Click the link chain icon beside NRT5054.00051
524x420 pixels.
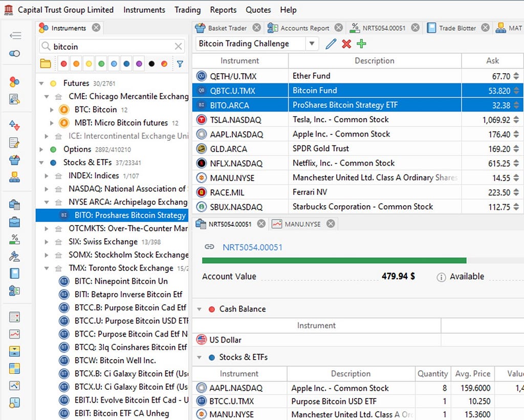point(209,247)
